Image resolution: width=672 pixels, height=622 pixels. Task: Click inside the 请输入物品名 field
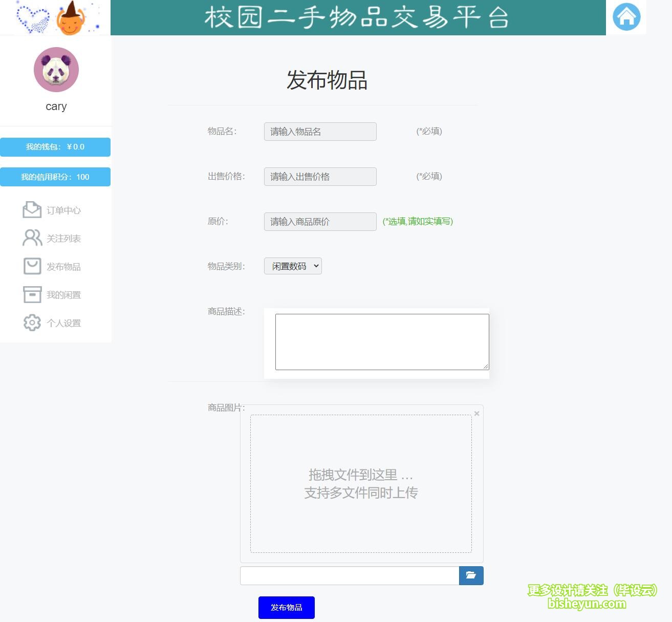[x=319, y=131]
